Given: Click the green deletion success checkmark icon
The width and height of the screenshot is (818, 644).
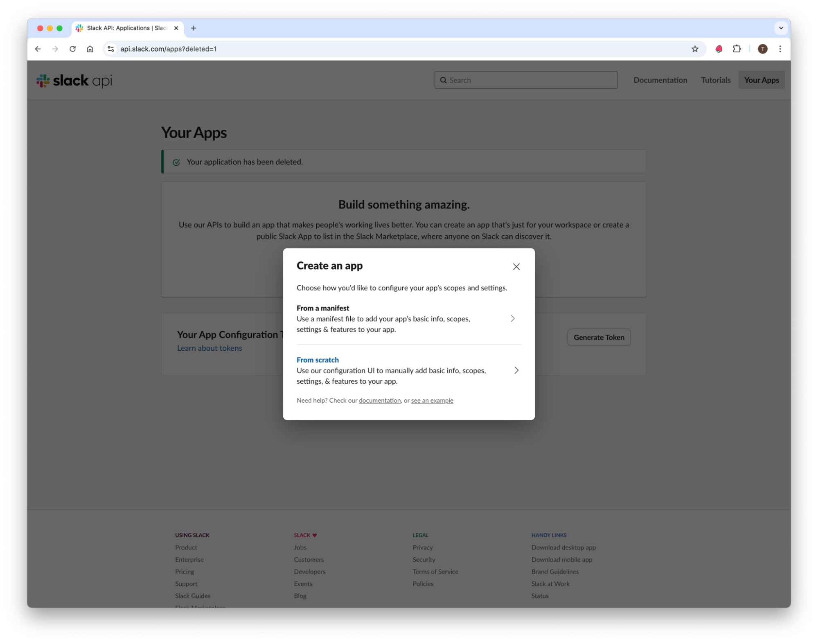Looking at the screenshot, I should (x=176, y=162).
